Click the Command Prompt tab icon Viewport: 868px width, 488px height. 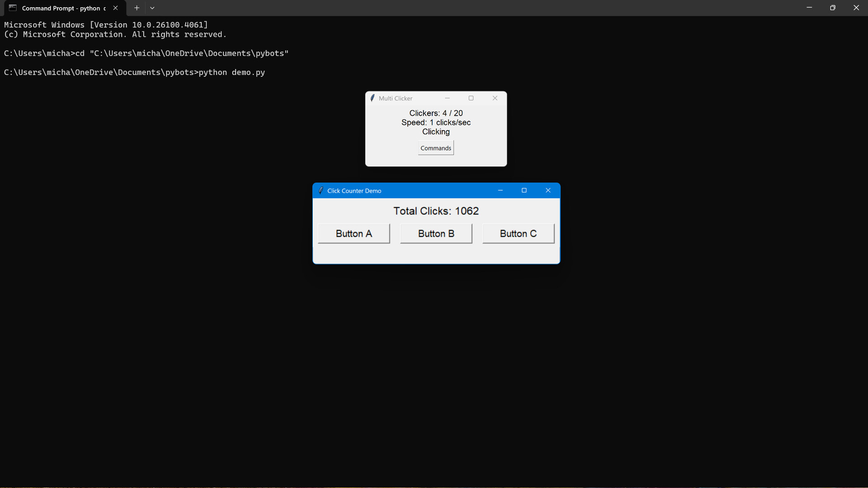point(13,8)
